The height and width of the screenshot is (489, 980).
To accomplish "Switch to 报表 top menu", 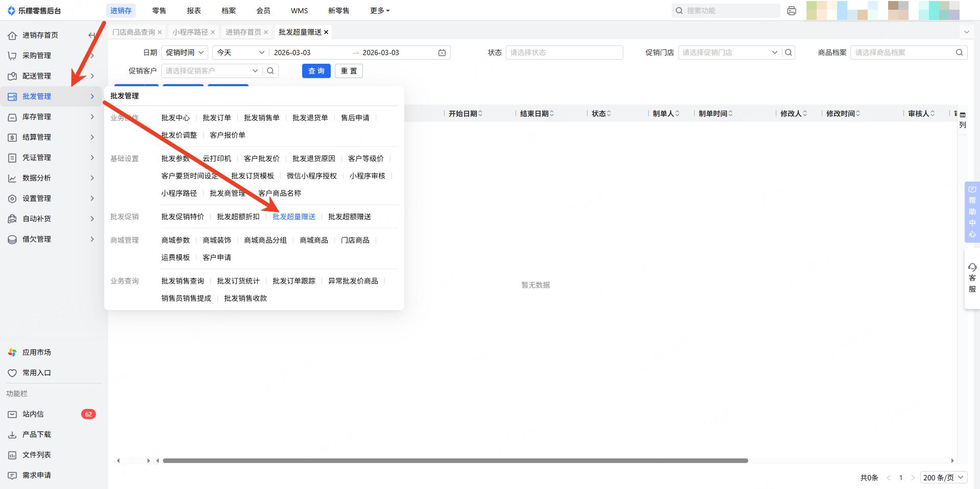I will 194,11.
